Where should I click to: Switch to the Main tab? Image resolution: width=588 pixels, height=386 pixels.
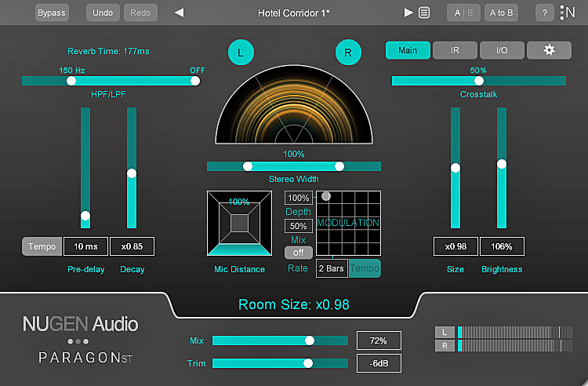tap(408, 50)
